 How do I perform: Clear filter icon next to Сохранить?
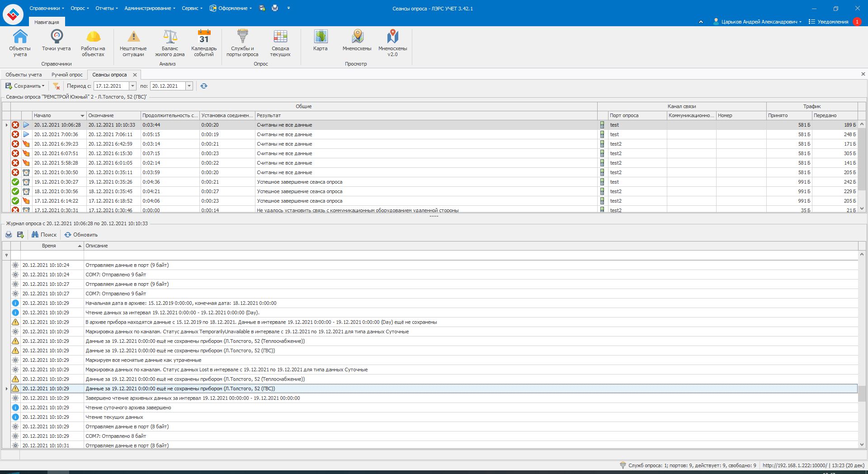pyautogui.click(x=57, y=86)
